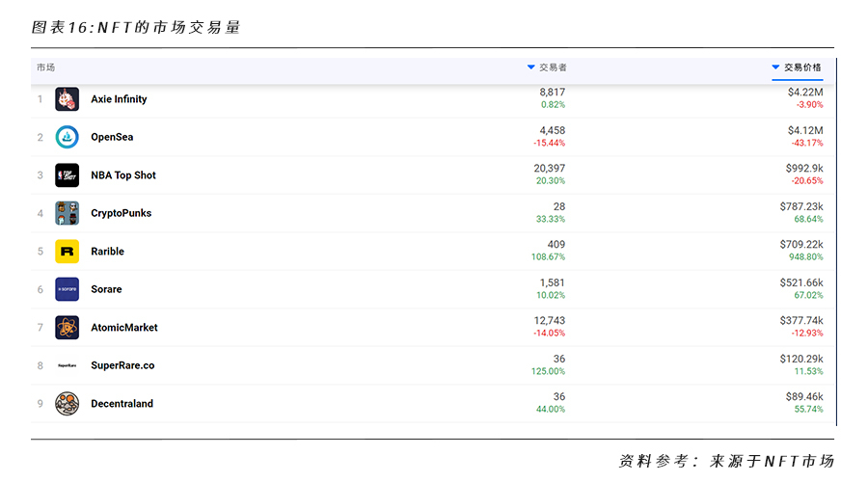Click the AtomicMarket atom icon
Image resolution: width=868 pixels, height=482 pixels.
(x=67, y=328)
